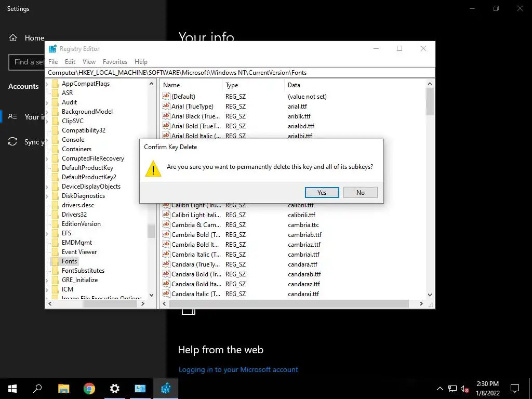Expand the DiskDiagnostics tree node

pyautogui.click(x=47, y=196)
